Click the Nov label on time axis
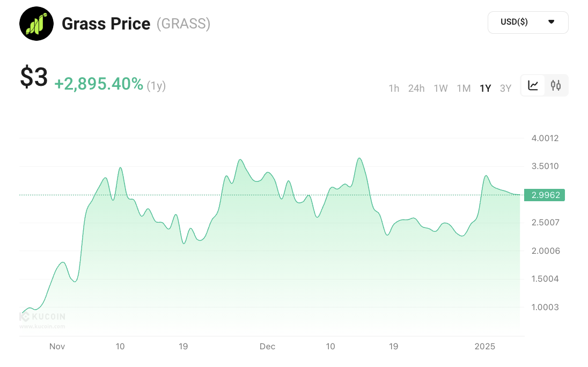This screenshot has width=588, height=367. pos(57,347)
